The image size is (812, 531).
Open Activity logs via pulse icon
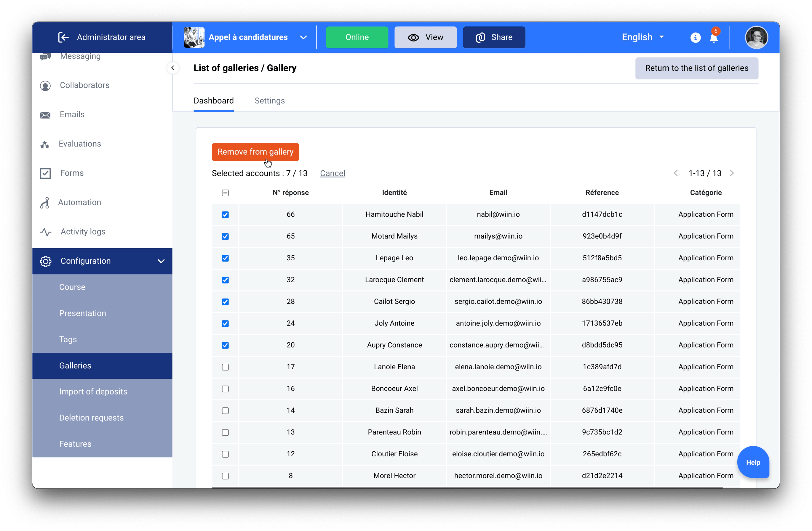pos(45,232)
